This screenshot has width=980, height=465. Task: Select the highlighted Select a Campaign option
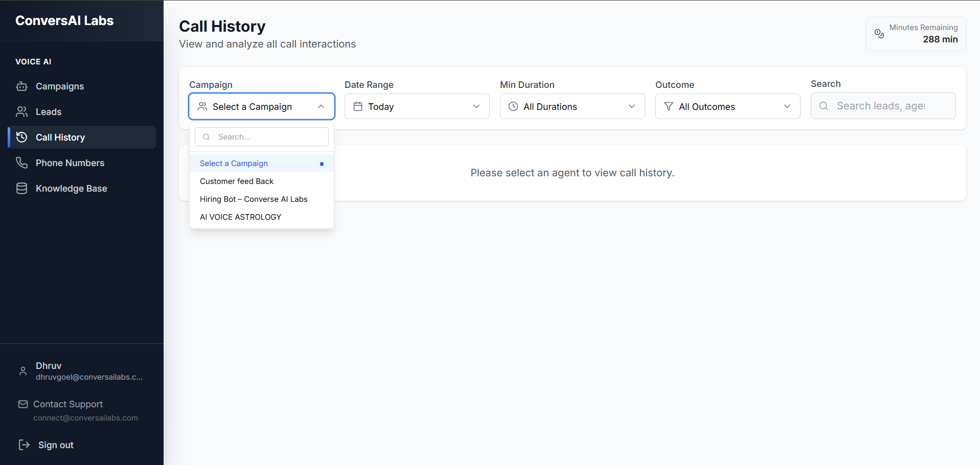point(262,164)
